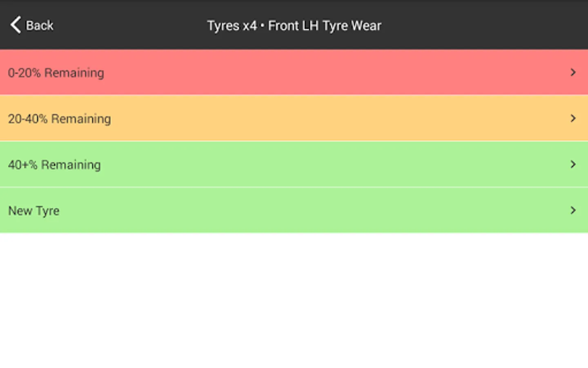
Task: Select the 0-20% Remaining label
Action: point(56,73)
